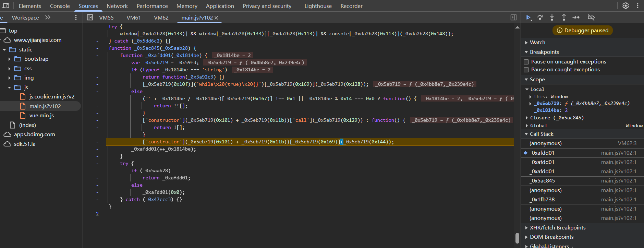Click the code editor vertical scrollbar thumb
This screenshot has height=248, width=644.
(x=517, y=238)
